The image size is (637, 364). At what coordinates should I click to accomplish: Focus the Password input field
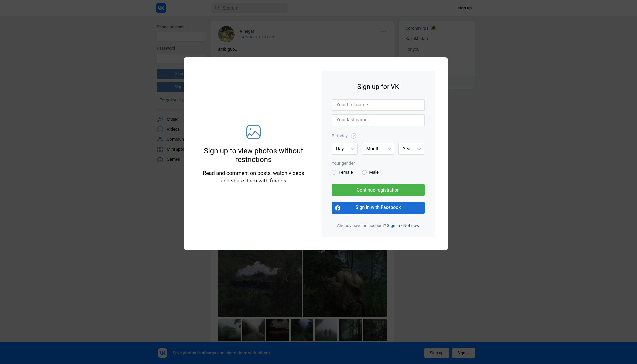tap(170, 59)
